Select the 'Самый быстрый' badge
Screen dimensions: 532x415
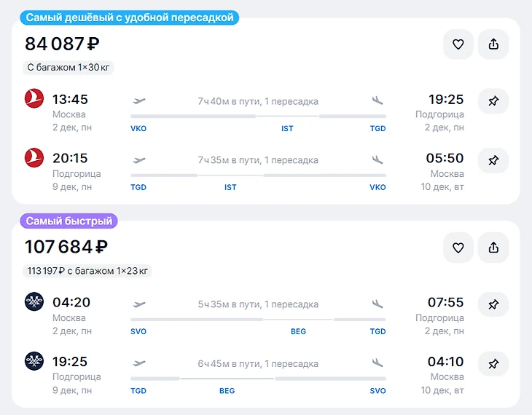[71, 221]
